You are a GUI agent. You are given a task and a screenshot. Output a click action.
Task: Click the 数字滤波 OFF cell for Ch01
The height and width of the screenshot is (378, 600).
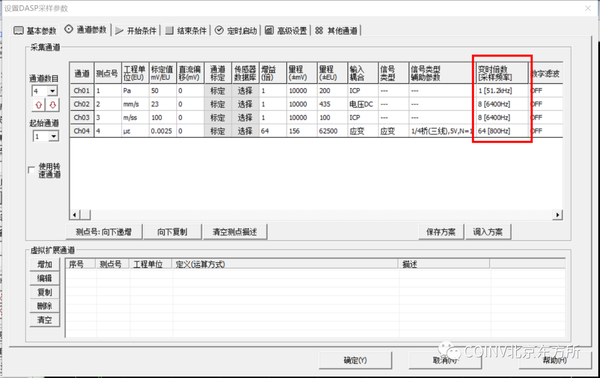546,91
